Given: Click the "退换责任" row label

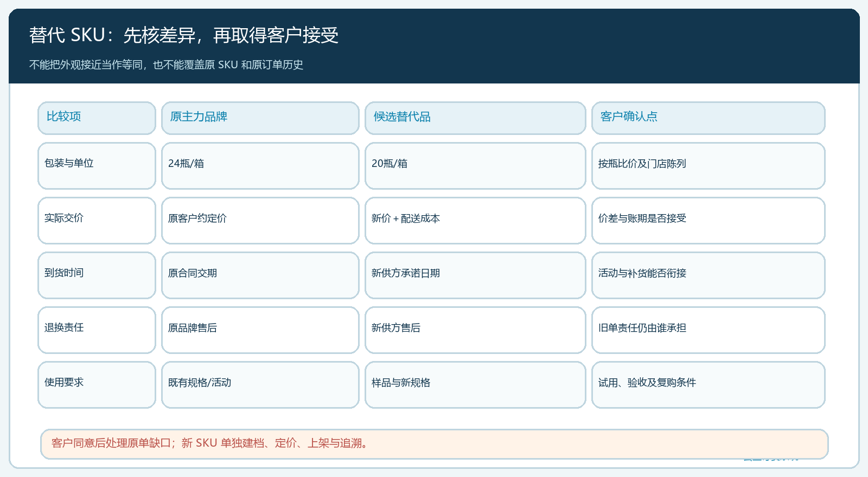Looking at the screenshot, I should (97, 330).
